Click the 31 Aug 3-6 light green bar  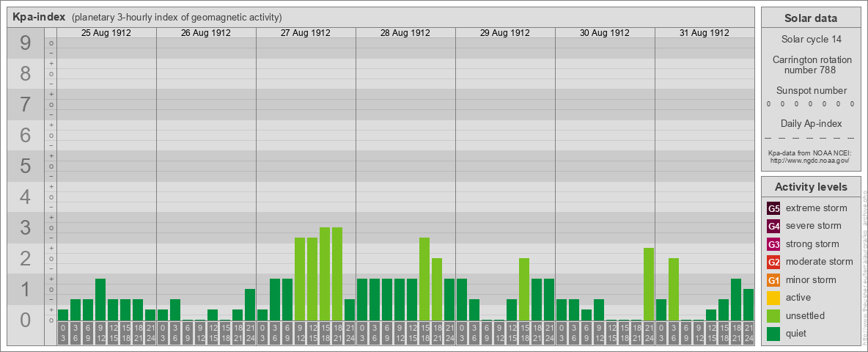click(674, 290)
